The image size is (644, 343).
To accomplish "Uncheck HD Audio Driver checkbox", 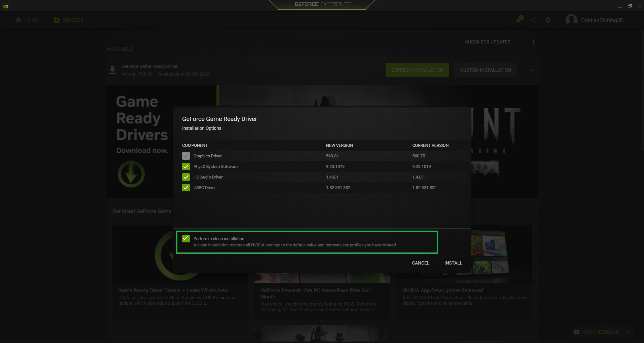I will (x=186, y=177).
